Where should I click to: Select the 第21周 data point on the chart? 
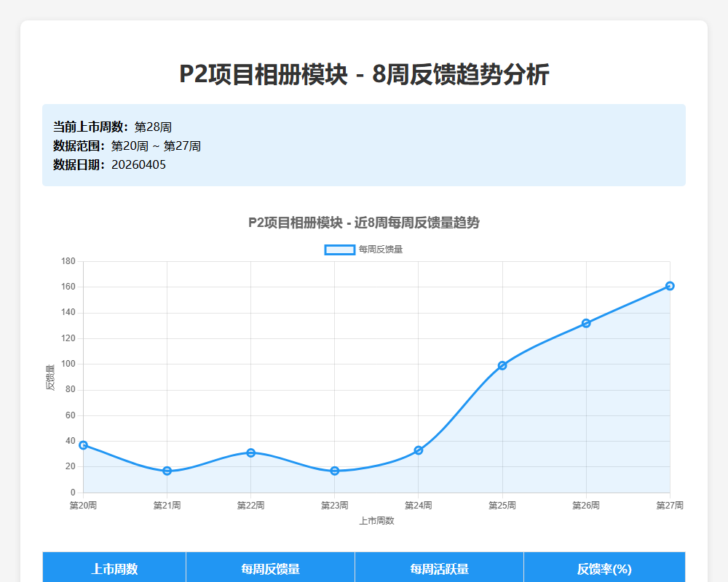tap(167, 471)
